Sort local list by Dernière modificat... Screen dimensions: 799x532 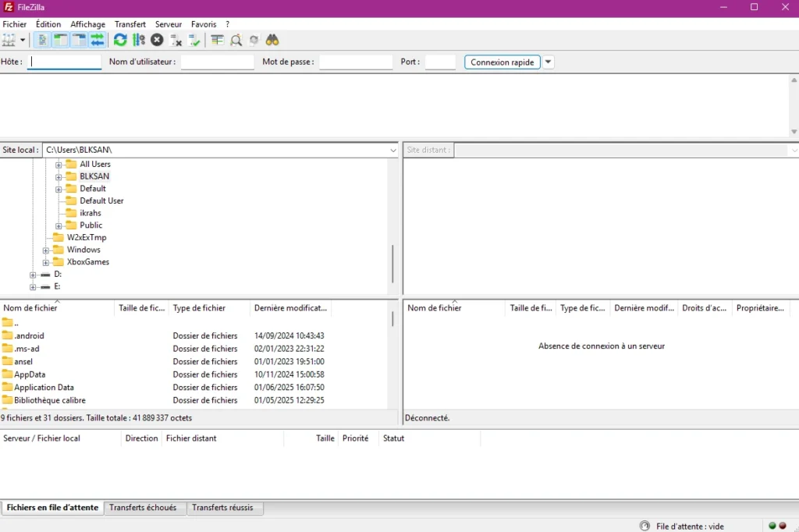290,308
